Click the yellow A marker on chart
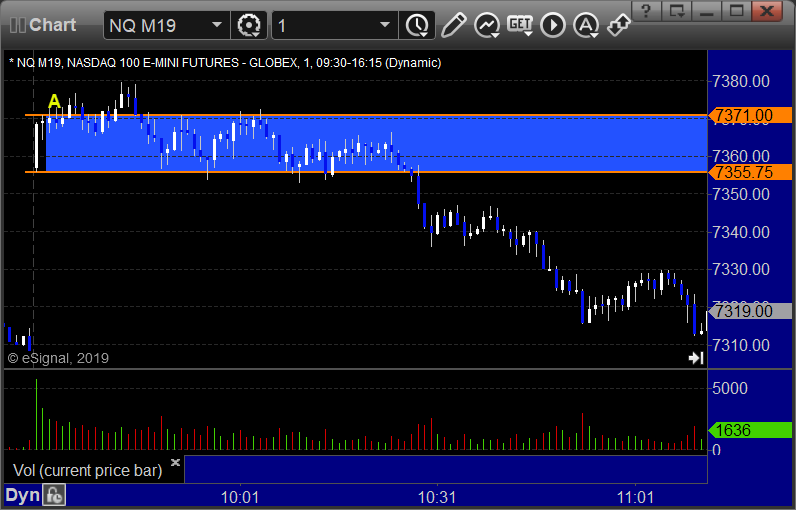This screenshot has height=510, width=796. (x=54, y=101)
